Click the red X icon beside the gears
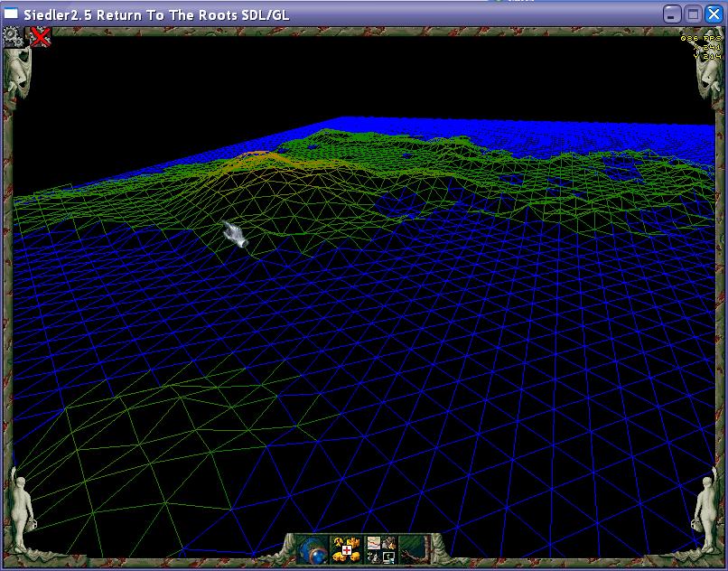The height and width of the screenshot is (571, 728). click(x=41, y=36)
